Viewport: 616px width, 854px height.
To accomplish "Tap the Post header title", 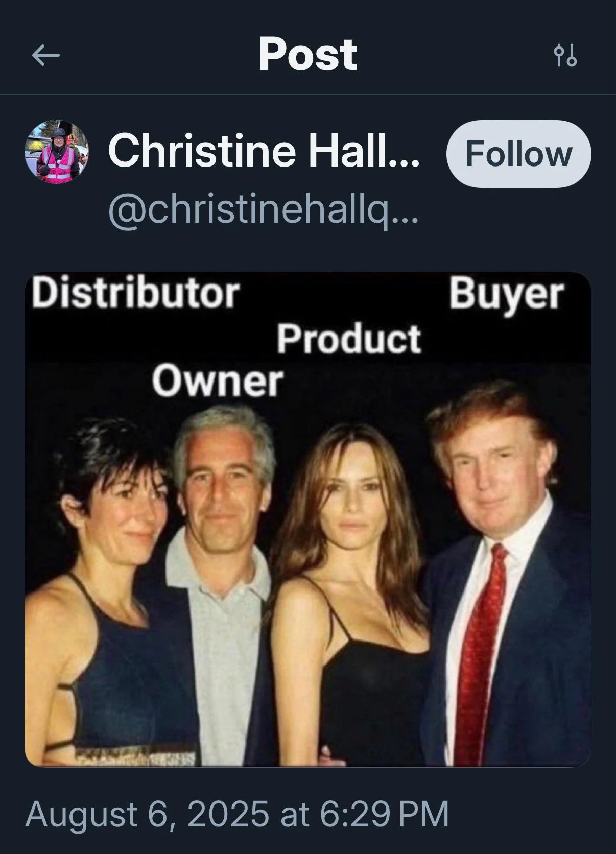I will [x=307, y=54].
